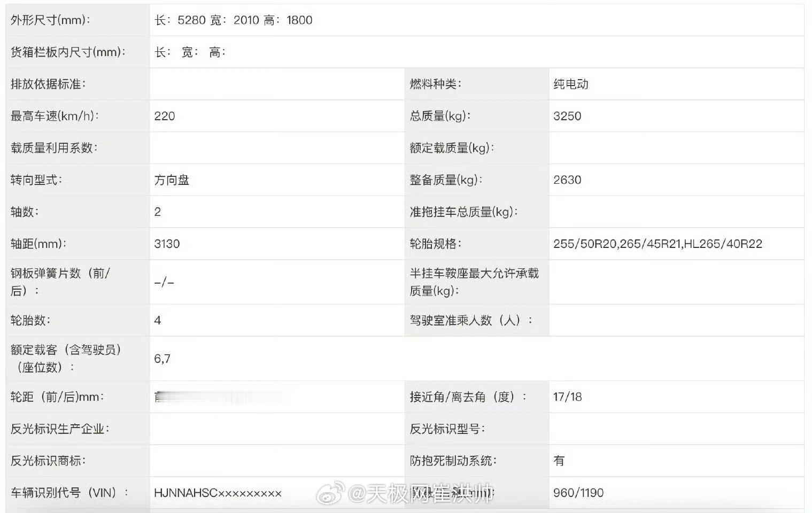Viewport: 812px width, 513px height.
Task: Select the tire count value 4
Action: pyautogui.click(x=158, y=321)
